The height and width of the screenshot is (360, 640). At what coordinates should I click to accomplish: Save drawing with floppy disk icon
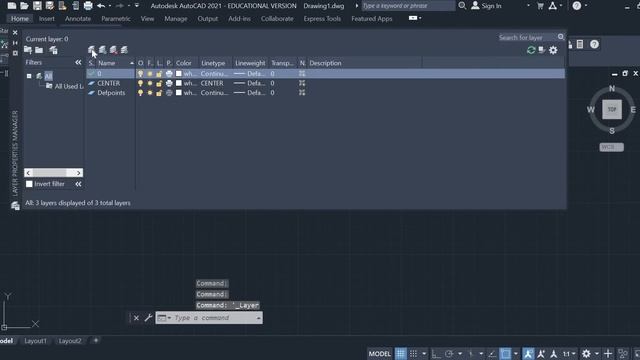click(37, 6)
